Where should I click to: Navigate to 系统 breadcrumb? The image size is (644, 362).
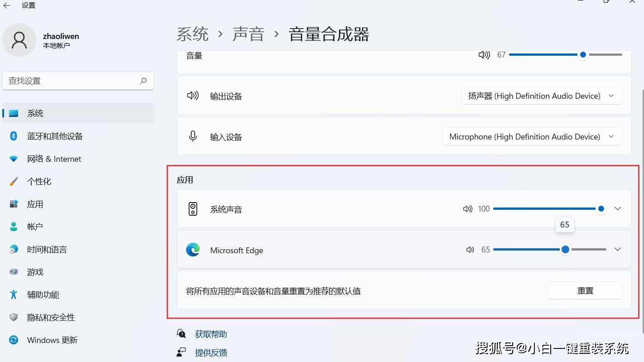pos(192,34)
